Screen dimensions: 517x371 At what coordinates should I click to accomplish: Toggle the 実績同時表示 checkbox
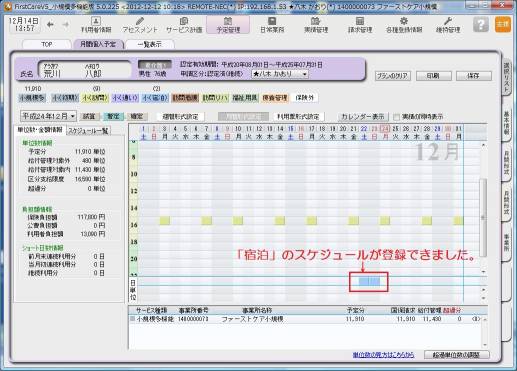click(x=396, y=117)
